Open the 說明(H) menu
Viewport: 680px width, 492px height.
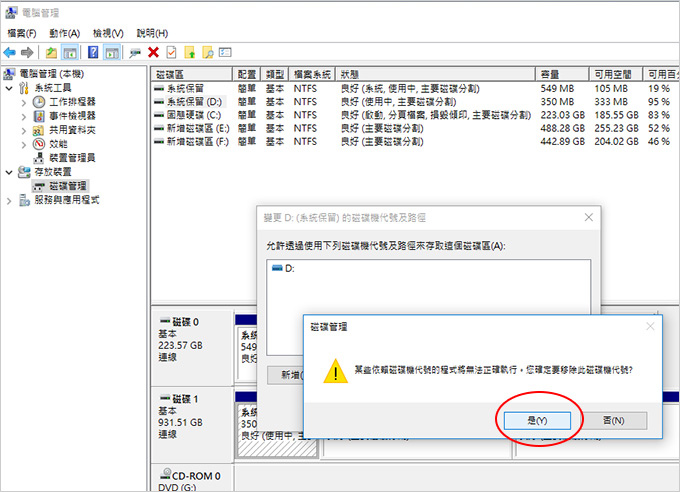pos(152,33)
